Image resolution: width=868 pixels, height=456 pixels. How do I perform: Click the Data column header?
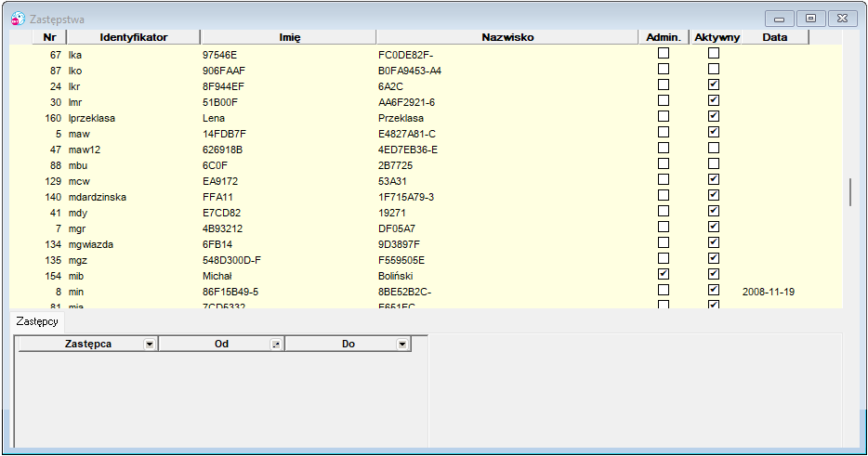click(x=774, y=37)
